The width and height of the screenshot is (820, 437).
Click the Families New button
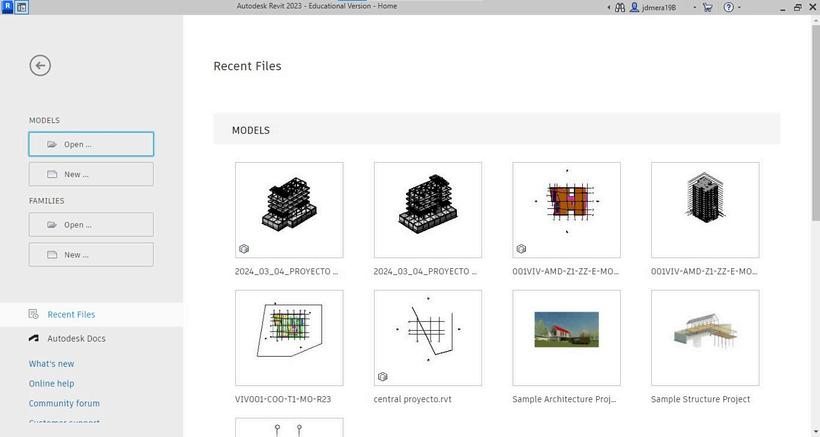[91, 255]
